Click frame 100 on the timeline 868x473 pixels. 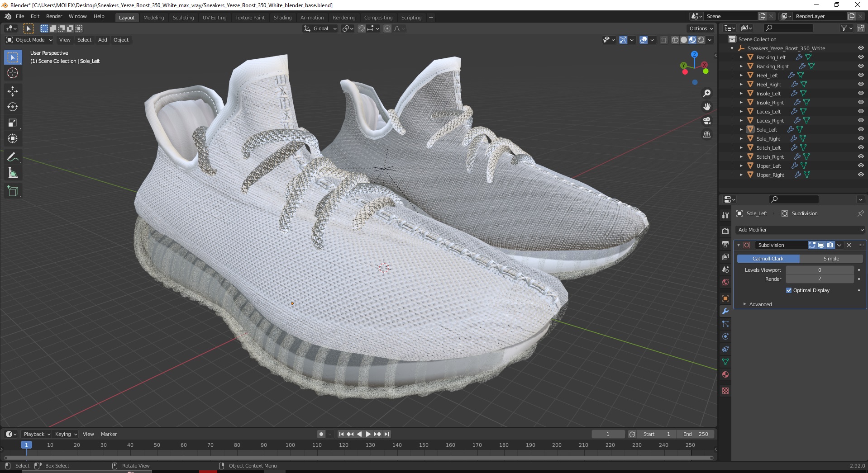[x=290, y=445]
